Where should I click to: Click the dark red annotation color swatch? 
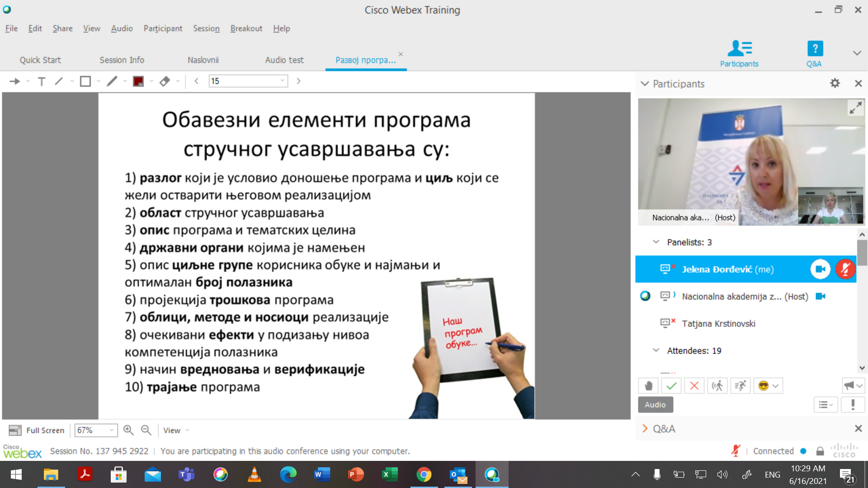[x=138, y=81]
